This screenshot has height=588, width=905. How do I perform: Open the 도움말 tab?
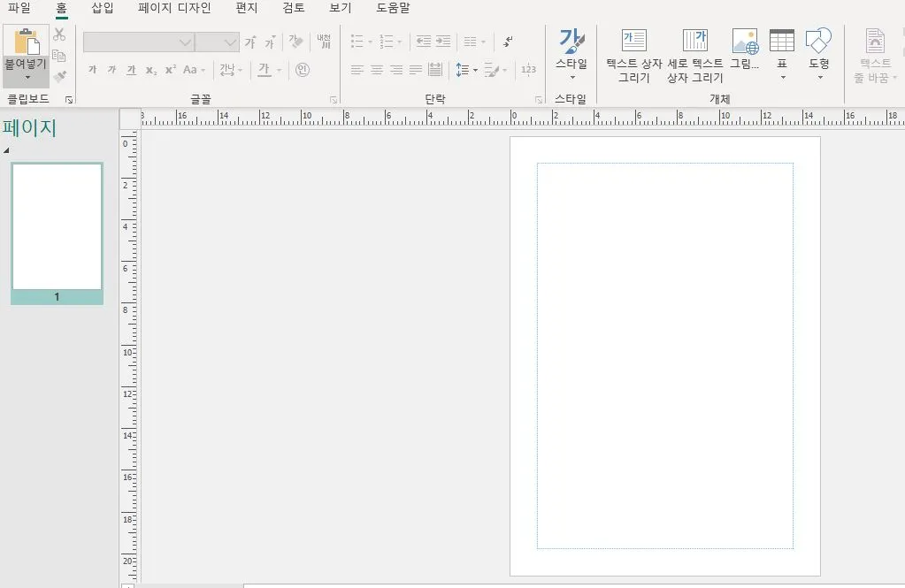[393, 8]
